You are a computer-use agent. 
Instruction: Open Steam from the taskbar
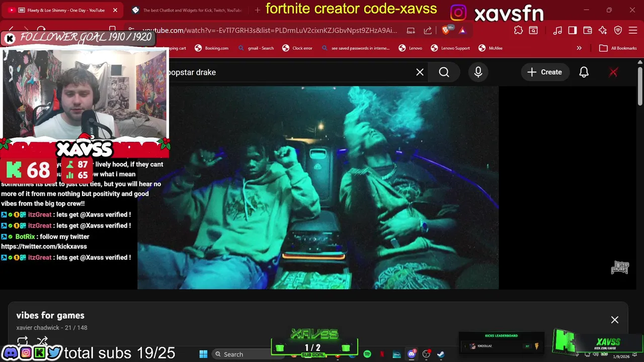point(441,354)
